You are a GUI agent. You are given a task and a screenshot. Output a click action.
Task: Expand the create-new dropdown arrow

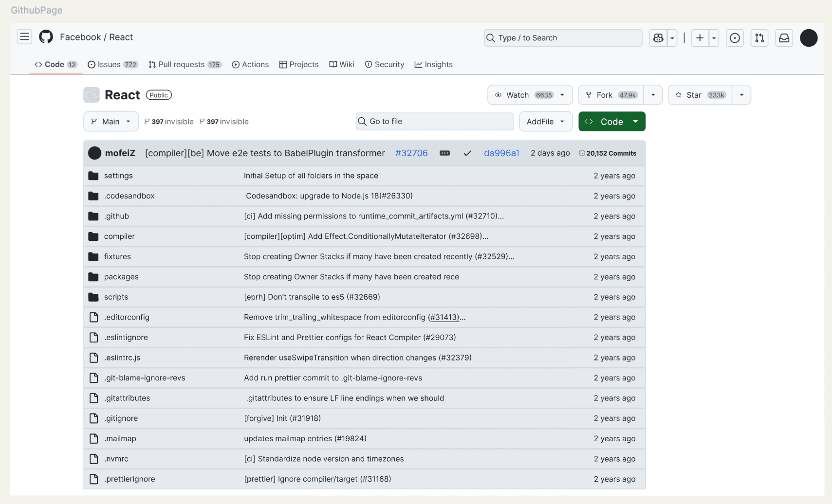point(714,38)
